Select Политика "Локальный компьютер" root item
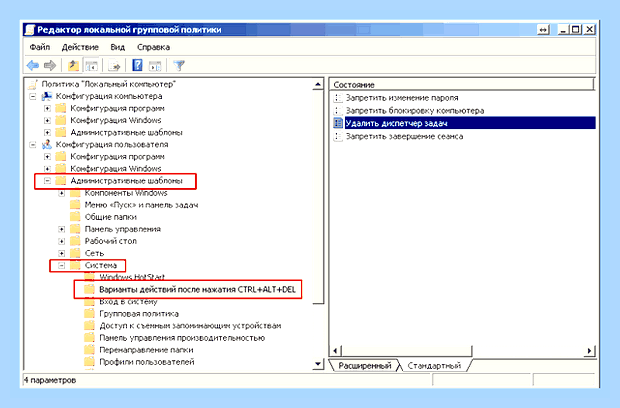This screenshot has height=408, width=620. coord(108,84)
